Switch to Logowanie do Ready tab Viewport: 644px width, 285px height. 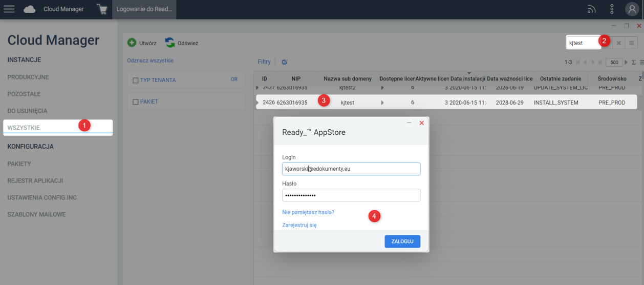[144, 9]
